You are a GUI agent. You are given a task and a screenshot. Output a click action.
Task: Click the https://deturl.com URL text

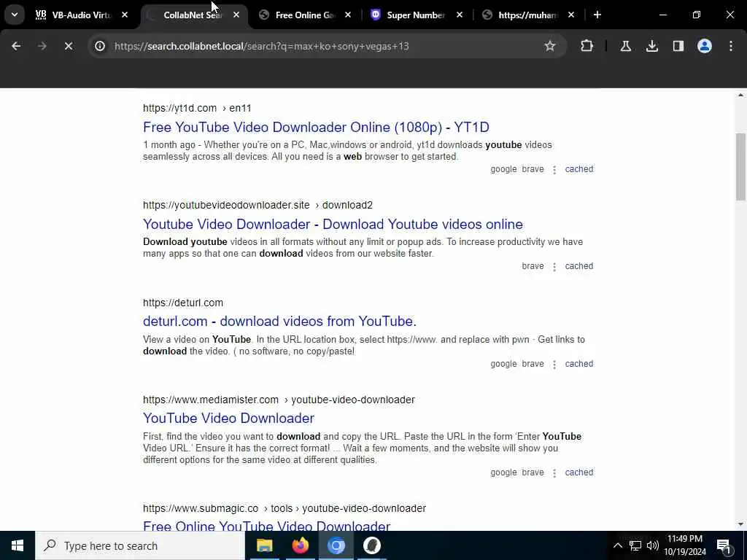(183, 303)
